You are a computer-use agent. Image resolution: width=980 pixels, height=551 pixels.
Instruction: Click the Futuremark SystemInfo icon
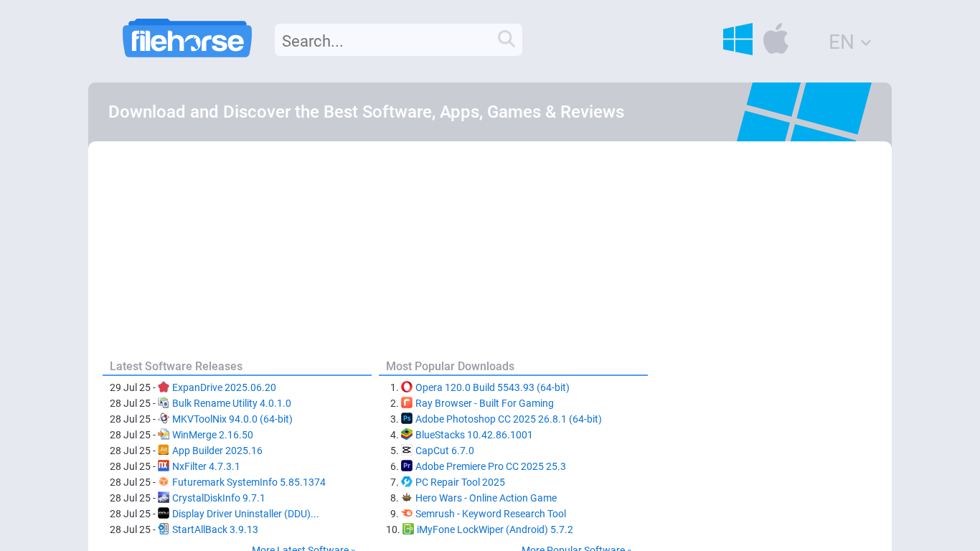point(164,482)
